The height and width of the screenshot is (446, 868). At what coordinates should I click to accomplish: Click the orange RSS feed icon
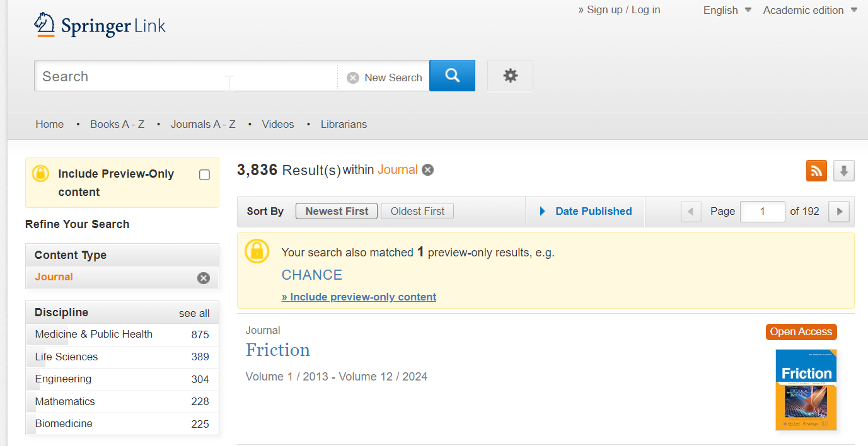[816, 170]
